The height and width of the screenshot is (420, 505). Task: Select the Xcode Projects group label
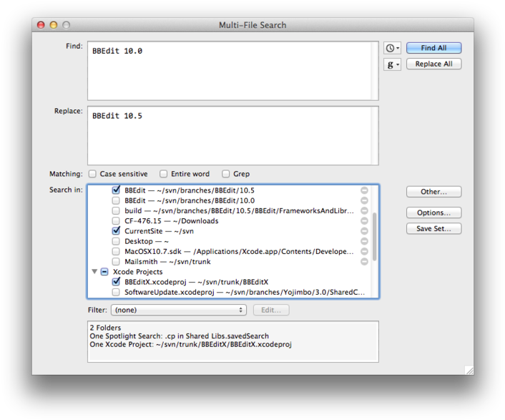click(137, 272)
